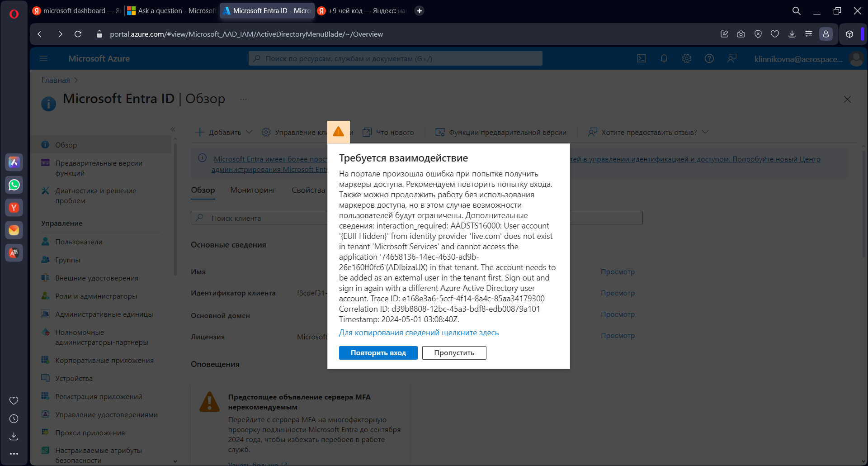Search open tabs with magnifier icon
868x466 pixels.
797,11
